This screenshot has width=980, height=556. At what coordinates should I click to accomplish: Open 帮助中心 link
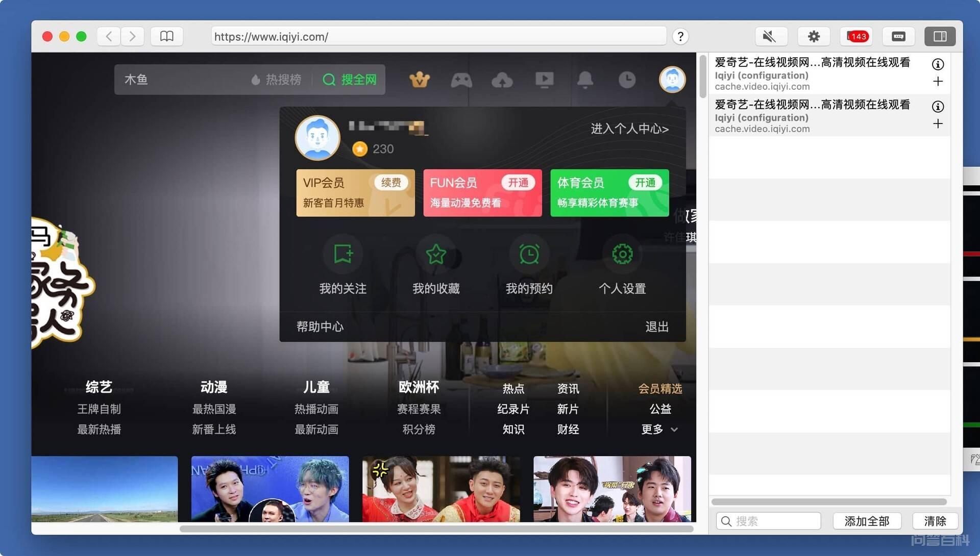pyautogui.click(x=320, y=326)
